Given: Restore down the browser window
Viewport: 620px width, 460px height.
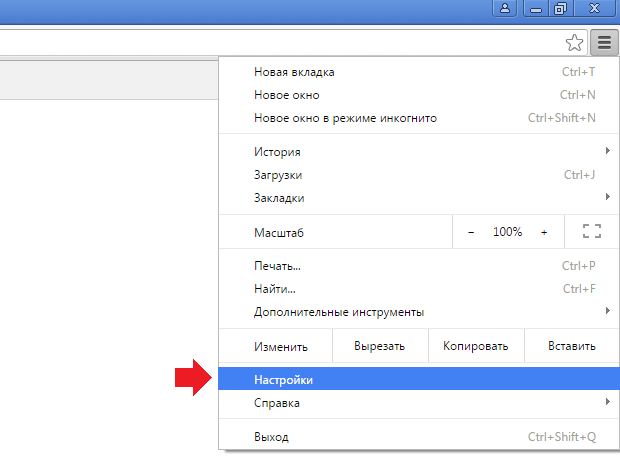Looking at the screenshot, I should coord(560,8).
